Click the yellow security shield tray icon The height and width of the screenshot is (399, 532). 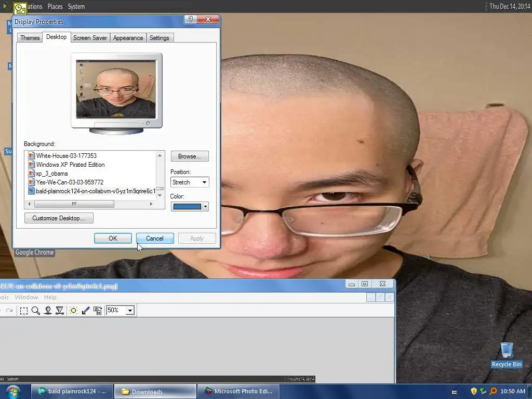click(x=474, y=391)
